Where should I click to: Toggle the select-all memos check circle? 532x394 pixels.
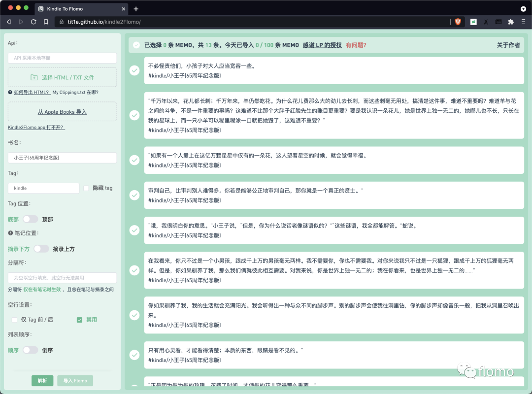click(136, 45)
